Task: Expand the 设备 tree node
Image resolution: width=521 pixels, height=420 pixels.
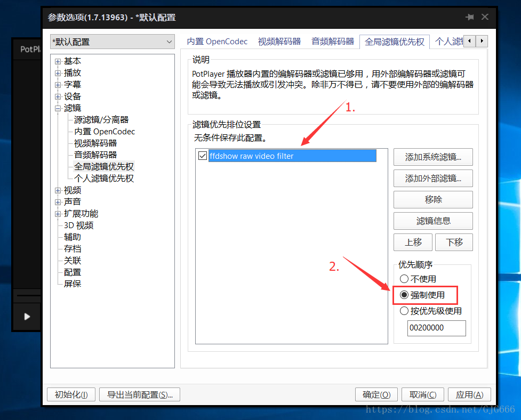Action: pyautogui.click(x=58, y=96)
